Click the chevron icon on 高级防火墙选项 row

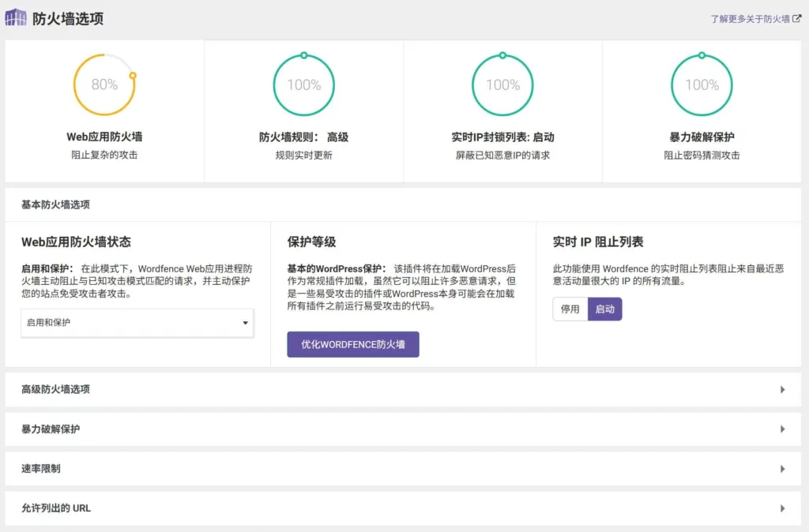click(783, 389)
